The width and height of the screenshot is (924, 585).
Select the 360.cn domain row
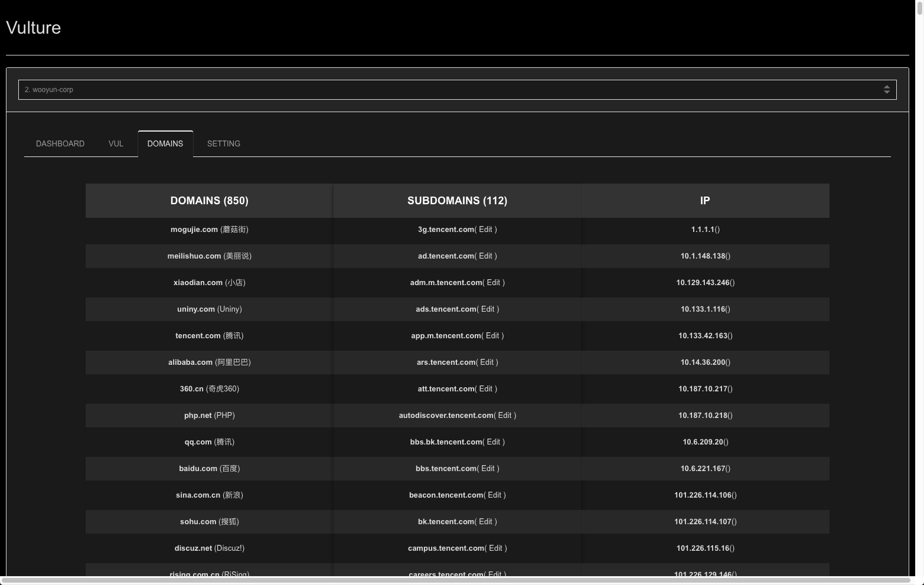pyautogui.click(x=209, y=389)
